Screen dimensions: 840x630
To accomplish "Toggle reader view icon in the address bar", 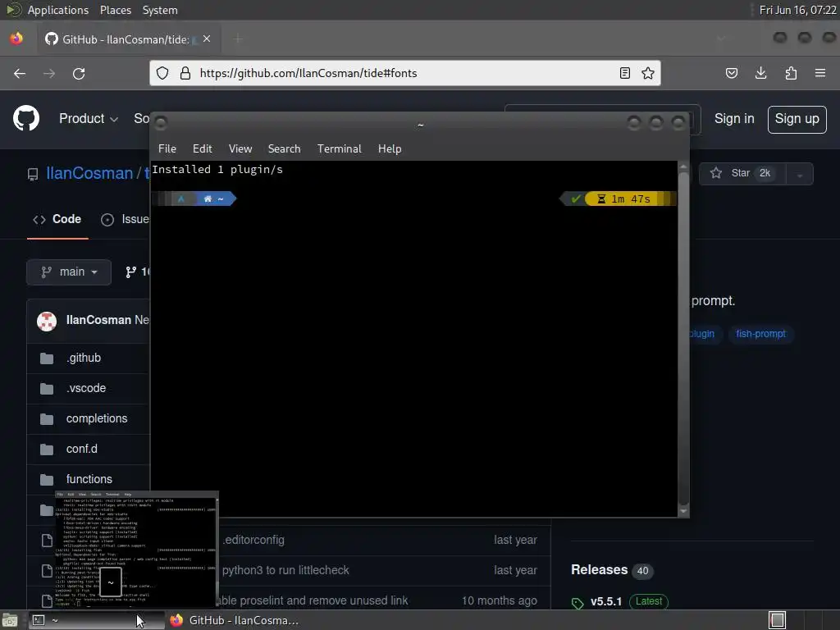I will (x=624, y=73).
